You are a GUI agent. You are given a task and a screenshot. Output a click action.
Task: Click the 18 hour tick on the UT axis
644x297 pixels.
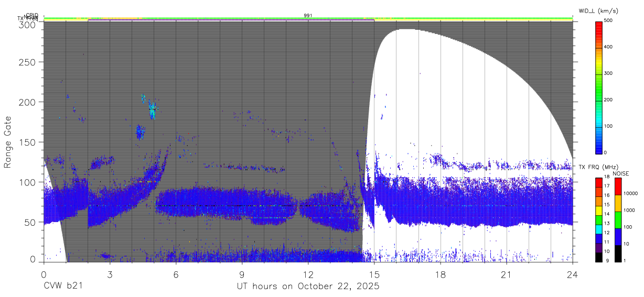point(441,274)
